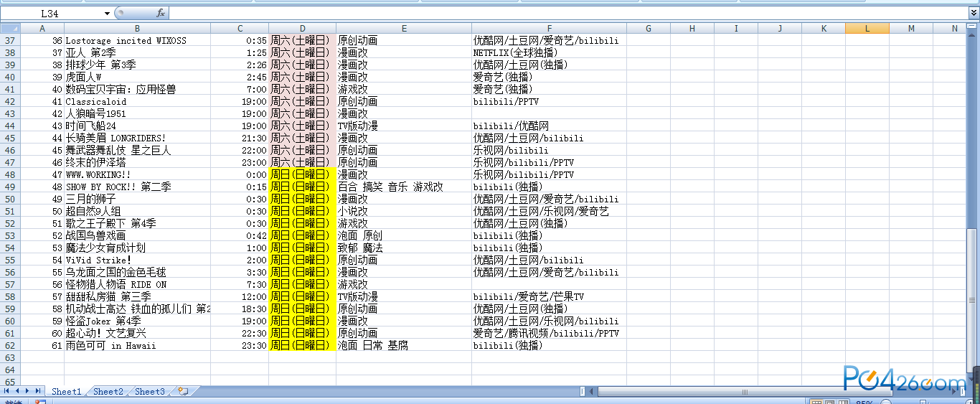Click the Insert Worksheet icon
This screenshot has height=404, width=980.
click(x=184, y=391)
